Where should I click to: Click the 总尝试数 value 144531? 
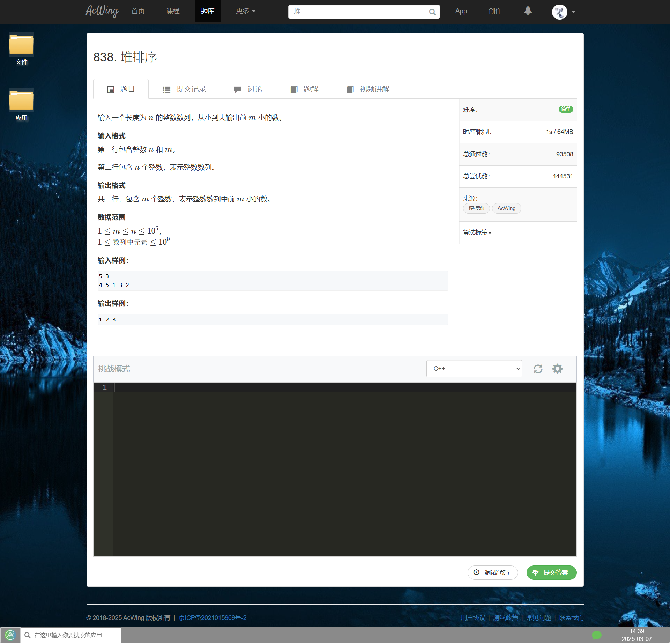(x=563, y=176)
